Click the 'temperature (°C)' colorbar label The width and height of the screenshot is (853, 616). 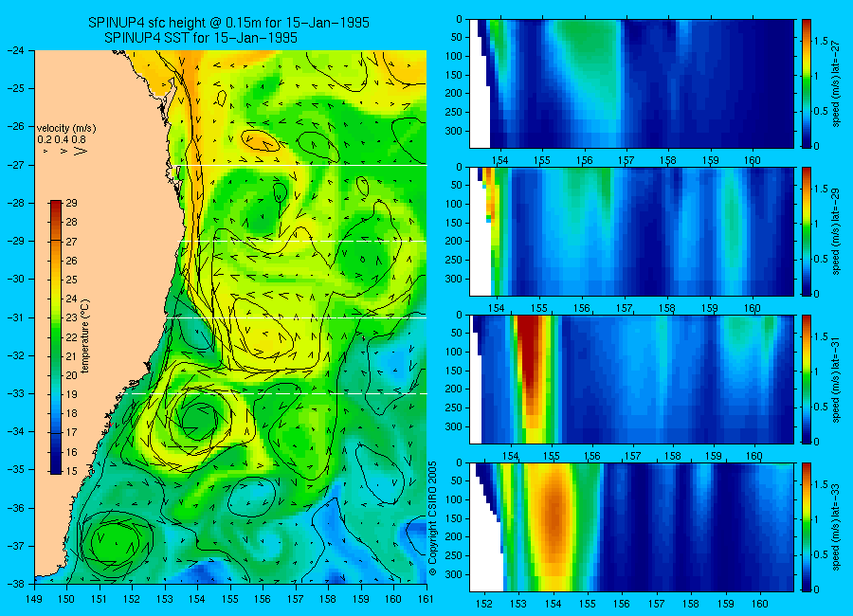(x=85, y=336)
